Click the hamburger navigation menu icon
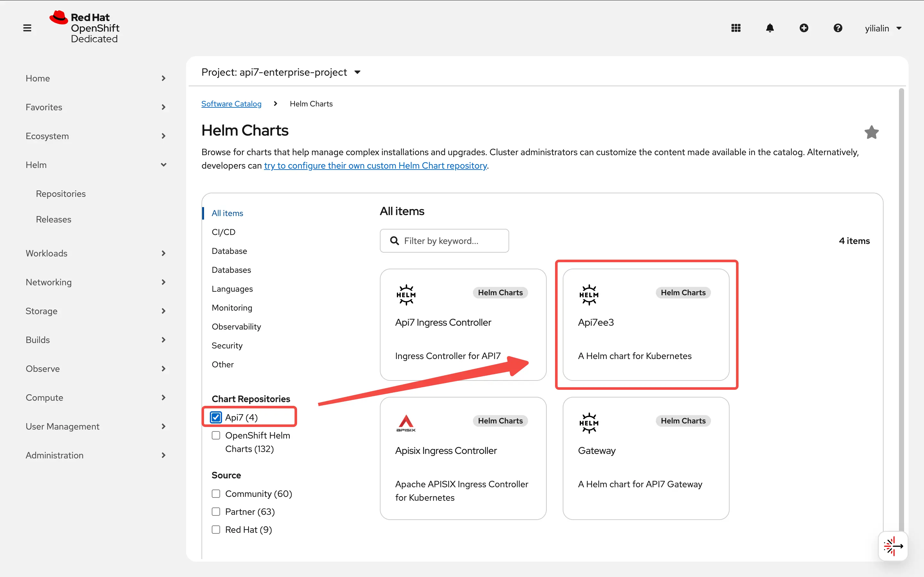 click(27, 28)
